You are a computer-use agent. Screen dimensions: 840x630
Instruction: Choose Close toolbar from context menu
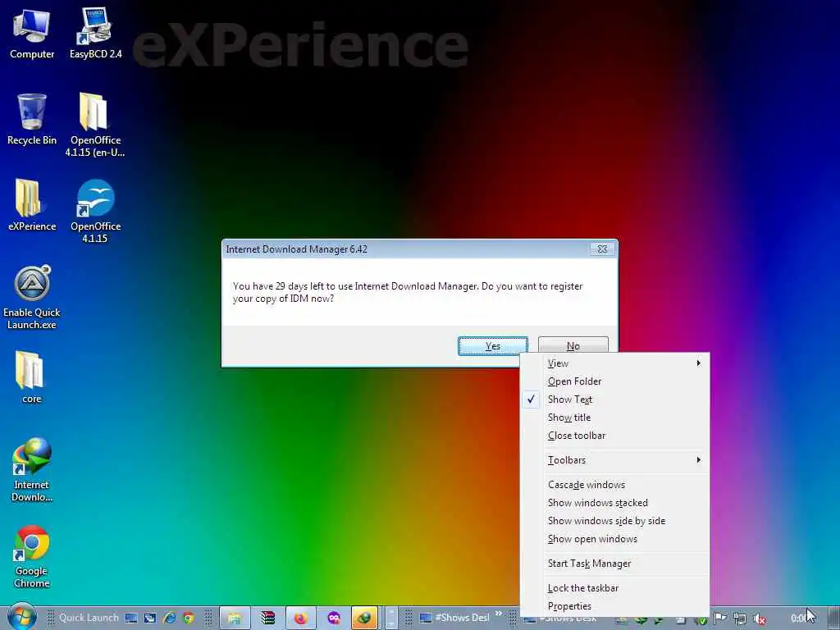615,436
